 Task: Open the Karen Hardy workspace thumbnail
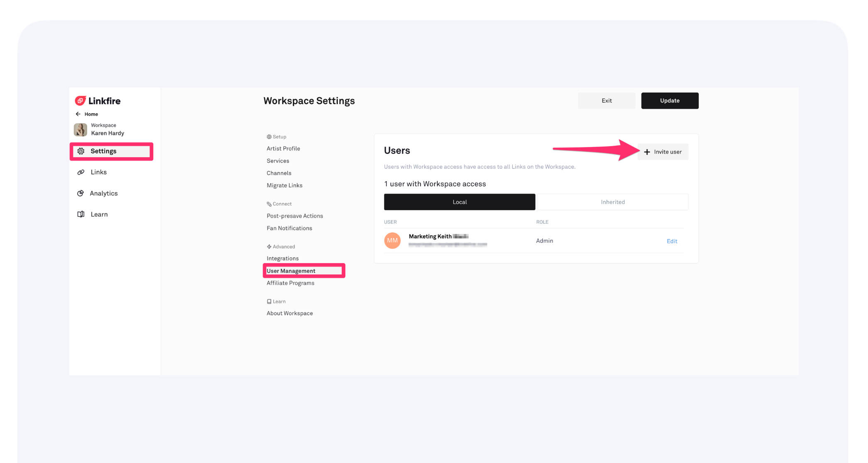[80, 129]
